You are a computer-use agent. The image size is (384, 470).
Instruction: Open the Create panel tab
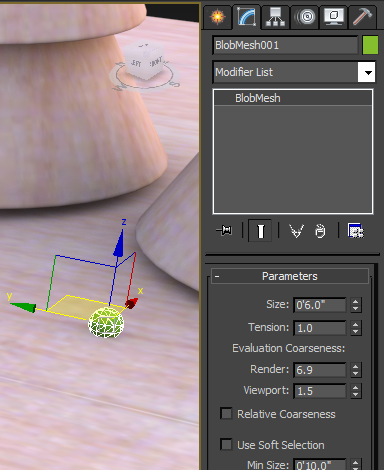pos(217,17)
